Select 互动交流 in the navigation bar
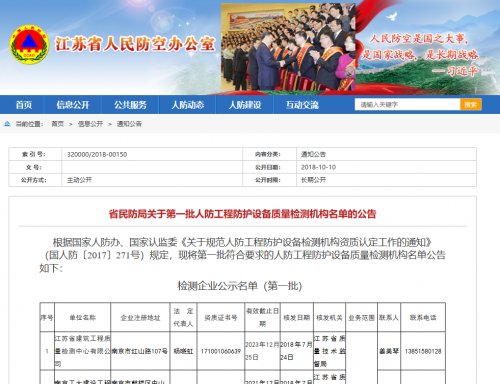The height and width of the screenshot is (384, 500). (302, 105)
